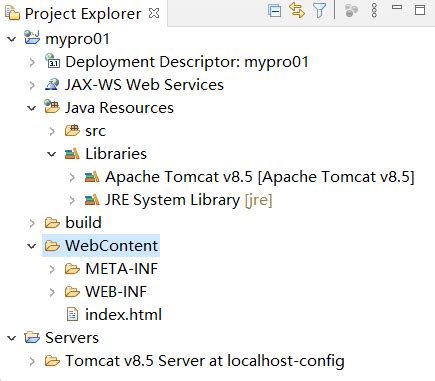Open the View Menu three-dots icon
Viewport: 435px width, 381px height.
pyautogui.click(x=374, y=10)
